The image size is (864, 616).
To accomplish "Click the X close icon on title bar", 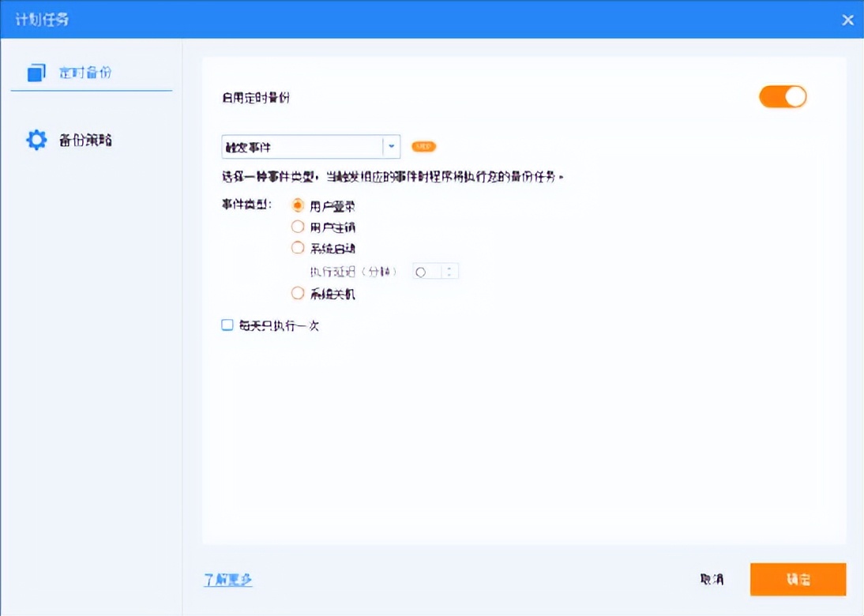I will [847, 19].
